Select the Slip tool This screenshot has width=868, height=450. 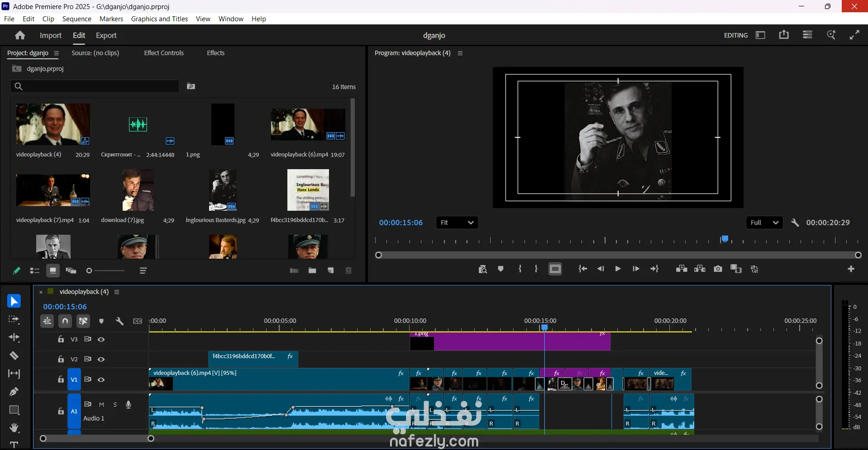coord(14,374)
